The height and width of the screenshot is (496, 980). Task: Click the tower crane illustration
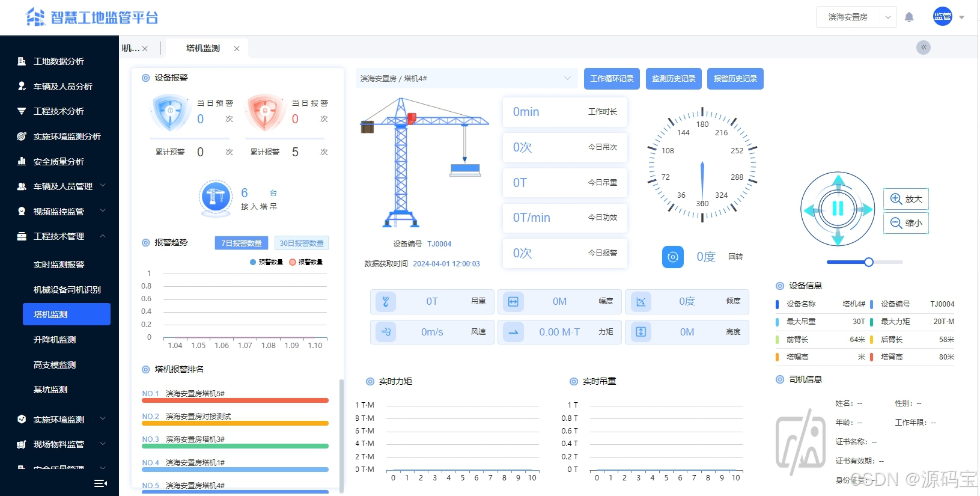pyautogui.click(x=424, y=162)
